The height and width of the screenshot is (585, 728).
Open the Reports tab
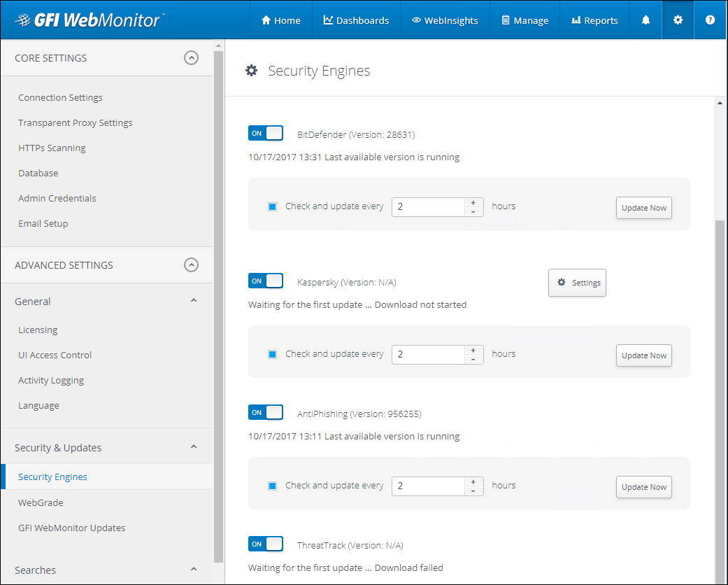pyautogui.click(x=594, y=20)
